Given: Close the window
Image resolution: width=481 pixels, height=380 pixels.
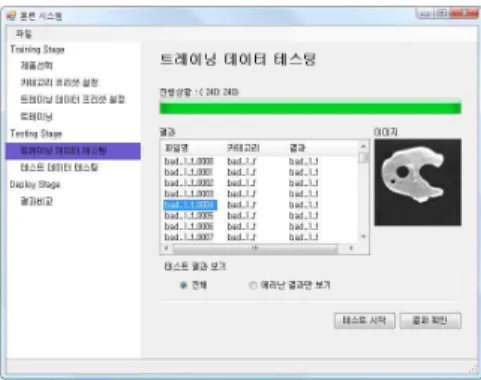Looking at the screenshot, I should point(464,14).
